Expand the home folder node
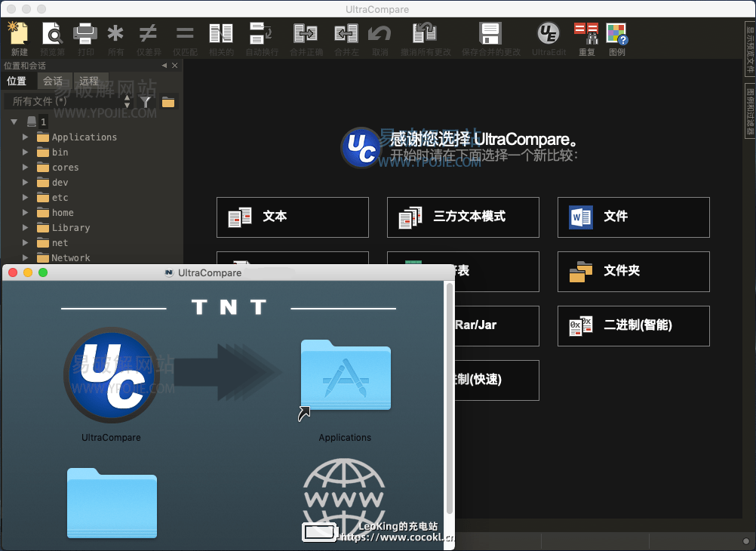756x551 pixels. click(25, 212)
